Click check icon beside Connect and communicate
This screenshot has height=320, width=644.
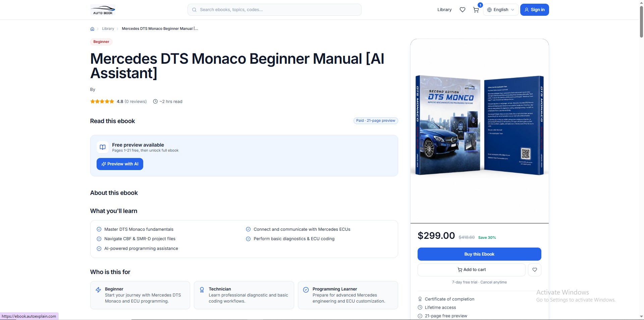click(x=248, y=229)
